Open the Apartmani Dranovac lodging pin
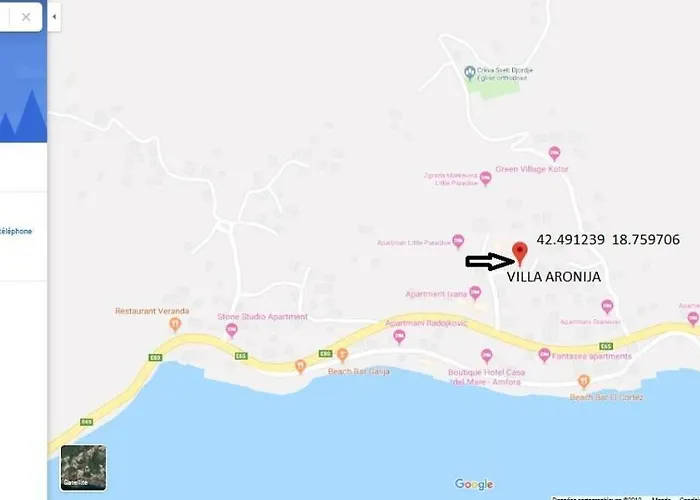This screenshot has width=700, height=500. click(607, 307)
